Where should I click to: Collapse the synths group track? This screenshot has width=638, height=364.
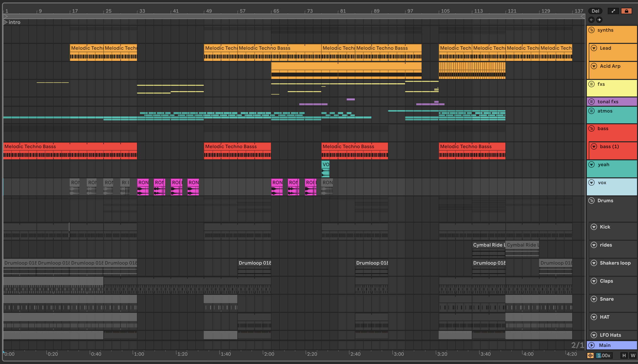tap(591, 30)
